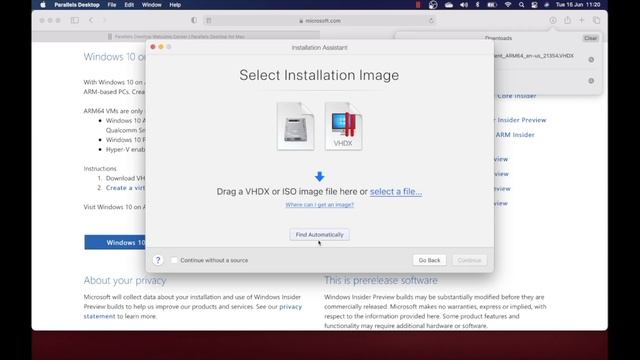The width and height of the screenshot is (640, 360).
Task: Click the ARM64_en-us_21354.VHDX download entry
Action: [533, 56]
